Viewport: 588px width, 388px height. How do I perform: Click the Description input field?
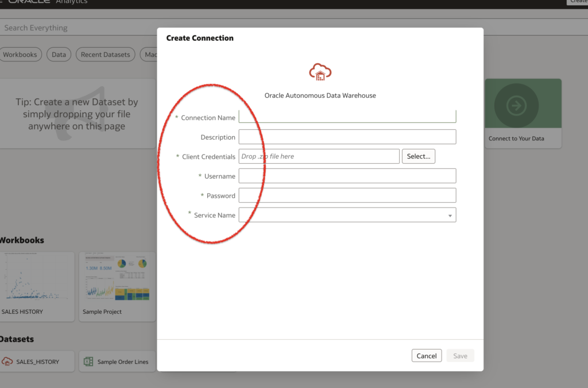(347, 137)
